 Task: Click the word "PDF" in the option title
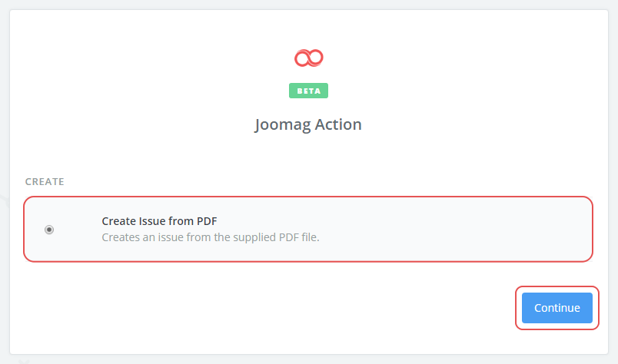coord(206,221)
